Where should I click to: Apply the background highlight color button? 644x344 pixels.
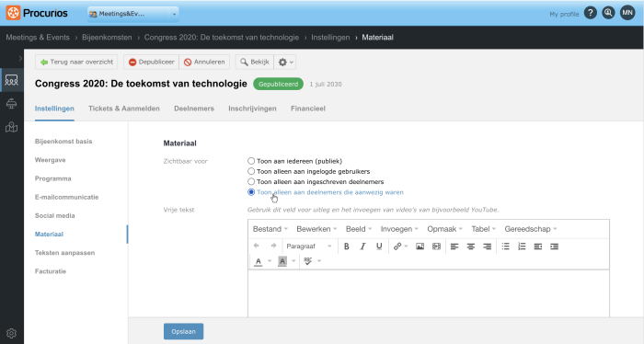[x=282, y=261]
